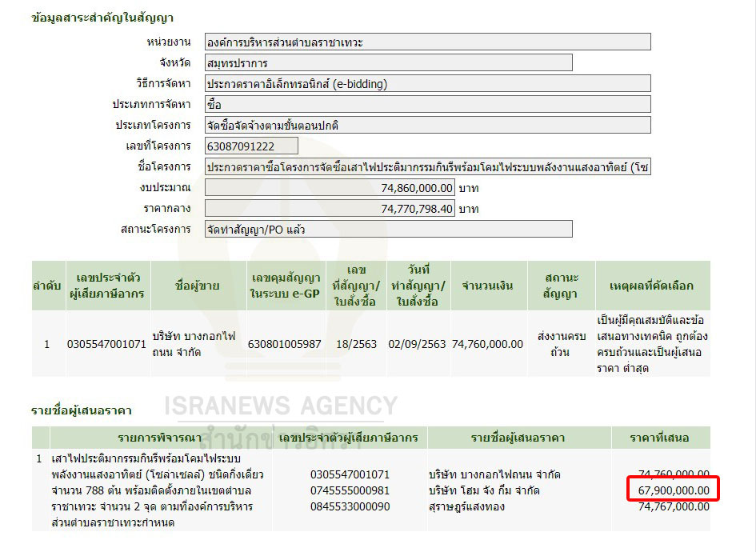Viewport: 756px width, 552px height.
Task: Click project number field 63087091222
Action: tap(251, 146)
